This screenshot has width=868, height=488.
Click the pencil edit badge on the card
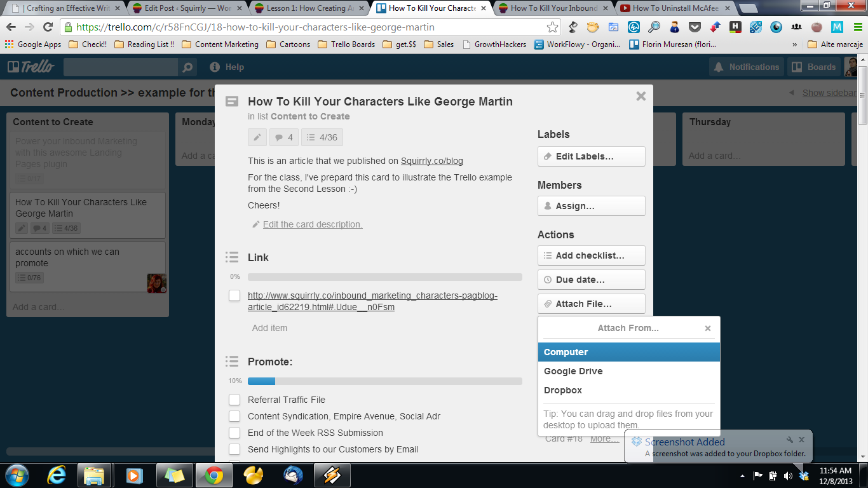tap(257, 137)
